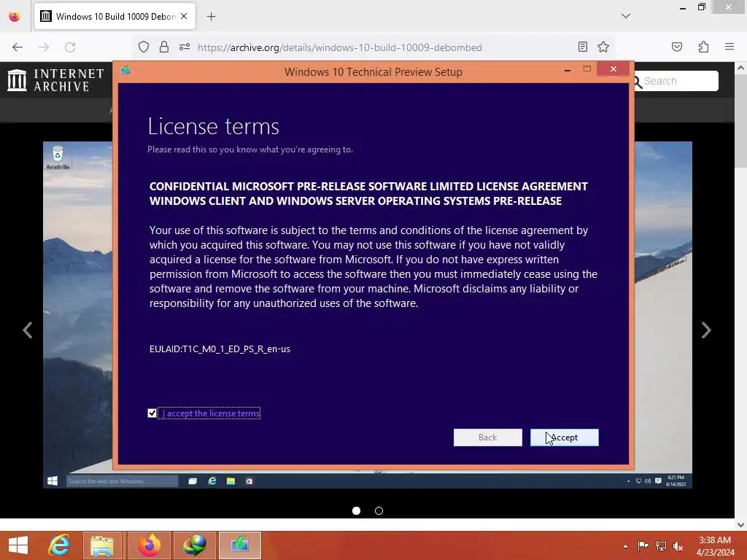
Task: Click the site security padlock icon
Action: [x=164, y=47]
